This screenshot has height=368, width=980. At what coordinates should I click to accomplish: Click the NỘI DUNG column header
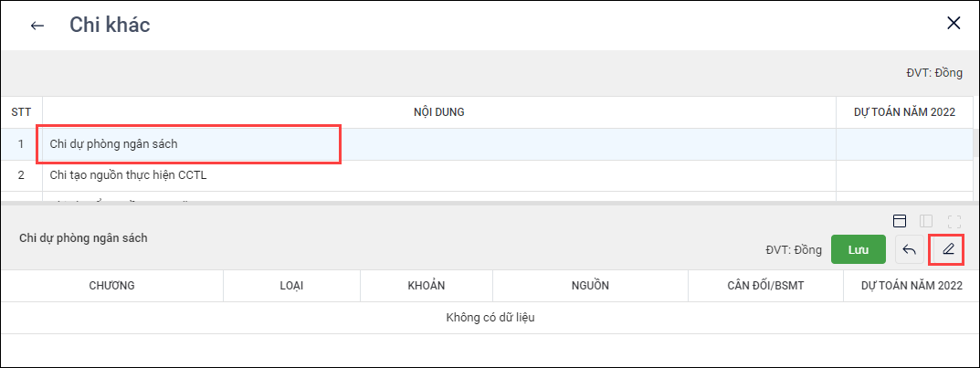point(439,112)
